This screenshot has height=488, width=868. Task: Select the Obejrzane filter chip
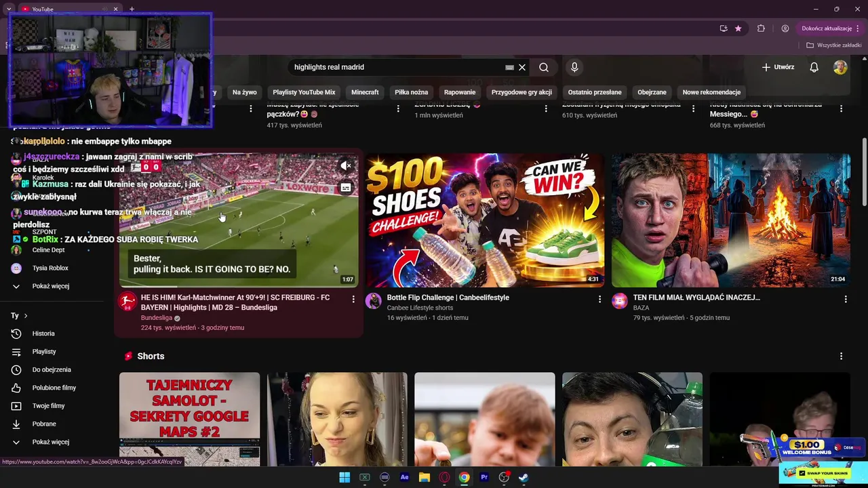pyautogui.click(x=652, y=92)
